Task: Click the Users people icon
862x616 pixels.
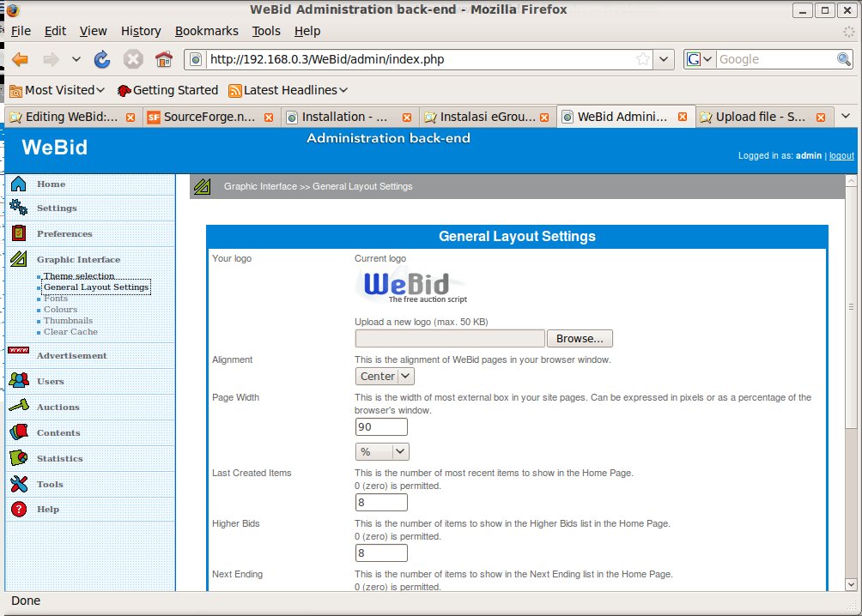Action: point(19,380)
